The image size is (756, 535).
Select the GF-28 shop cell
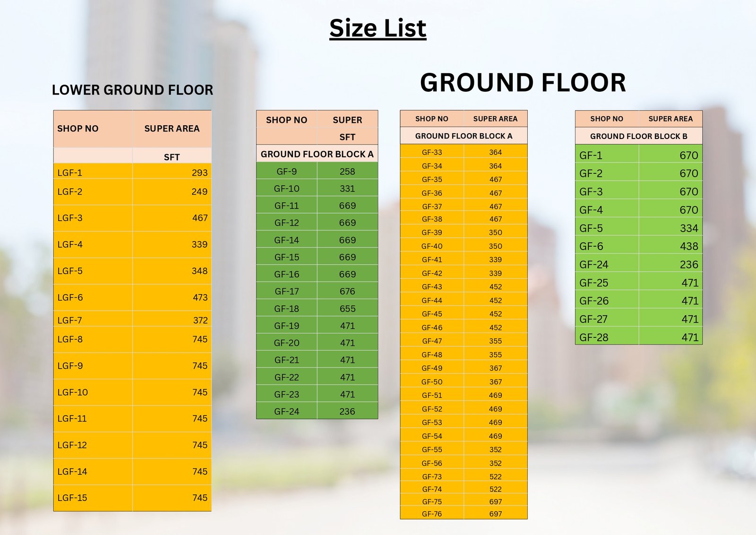pos(593,337)
